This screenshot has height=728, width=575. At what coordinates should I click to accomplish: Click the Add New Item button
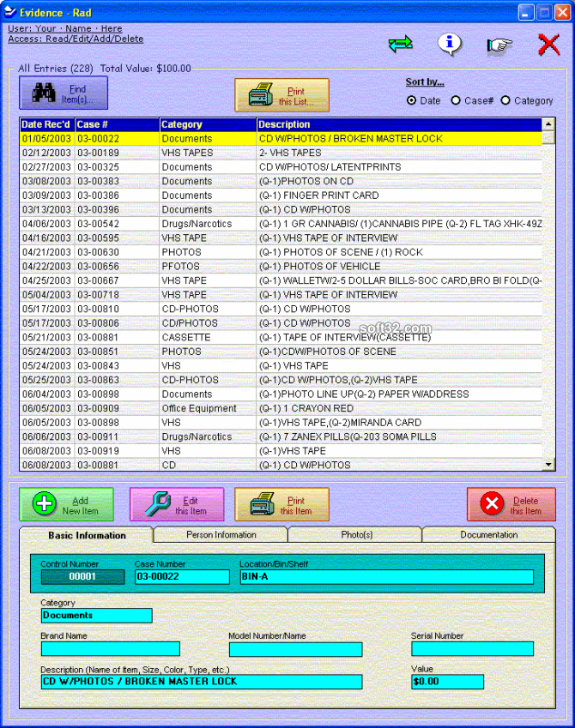tap(66, 504)
